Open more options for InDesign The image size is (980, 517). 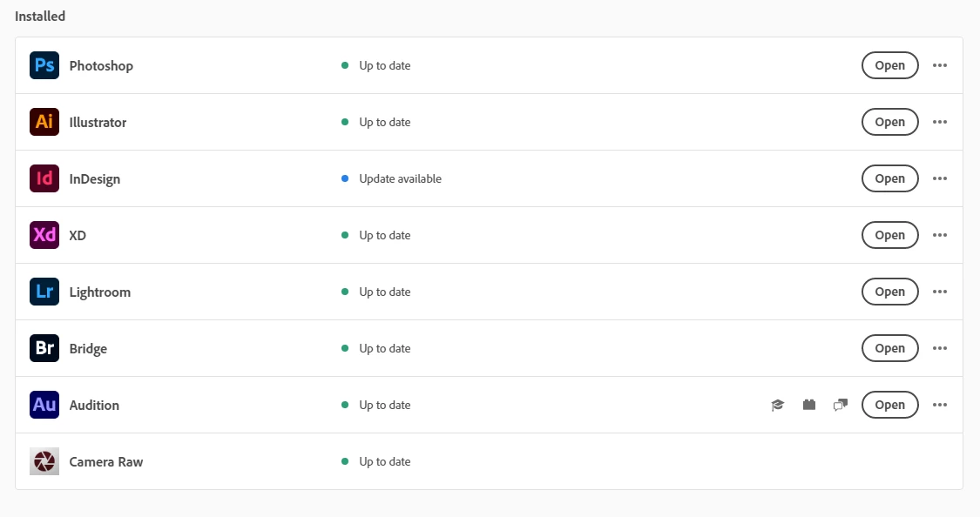click(939, 178)
